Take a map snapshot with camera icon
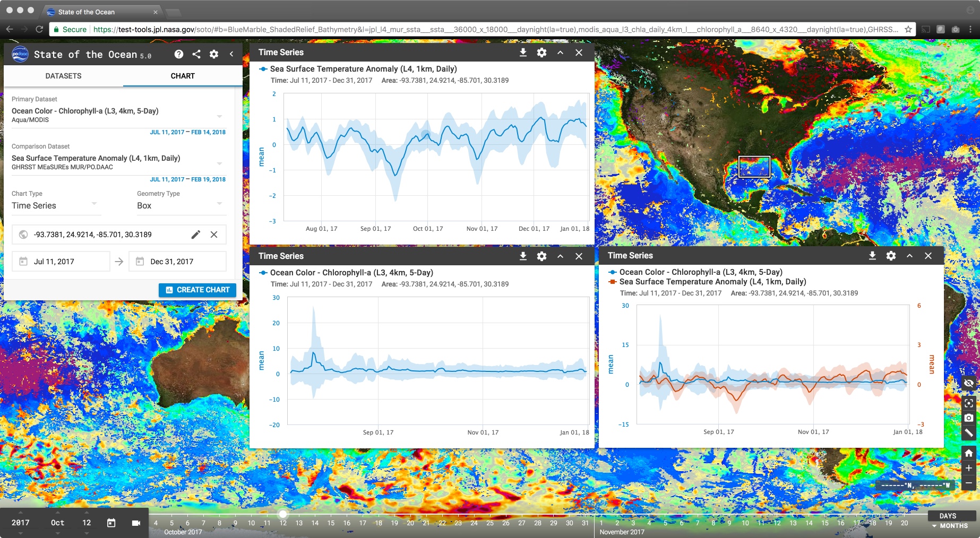Screen dimensions: 980x538 point(969,418)
